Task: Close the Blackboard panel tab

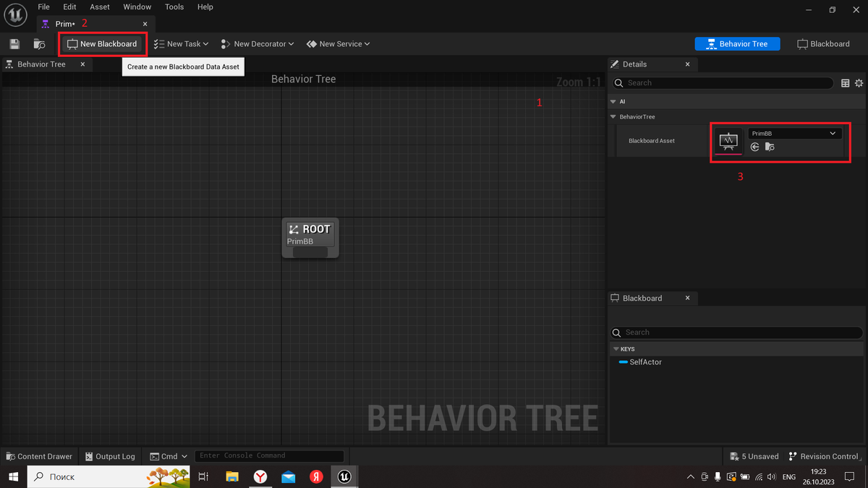Action: (687, 298)
